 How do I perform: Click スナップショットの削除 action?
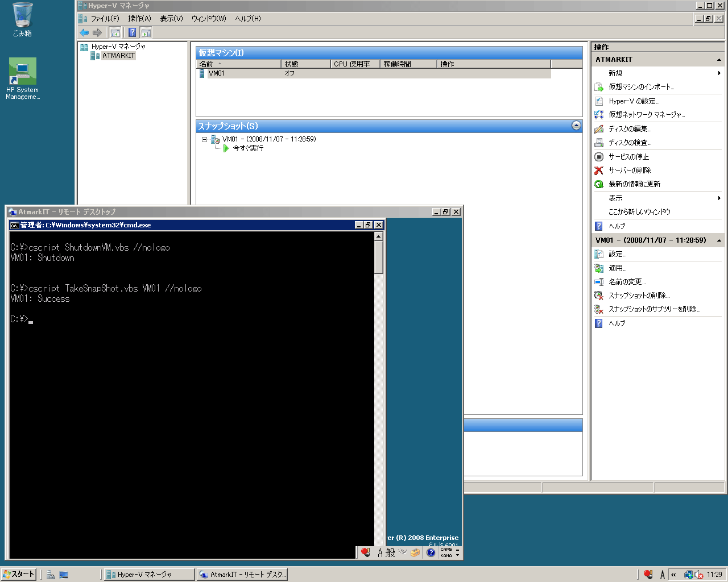pyautogui.click(x=639, y=296)
